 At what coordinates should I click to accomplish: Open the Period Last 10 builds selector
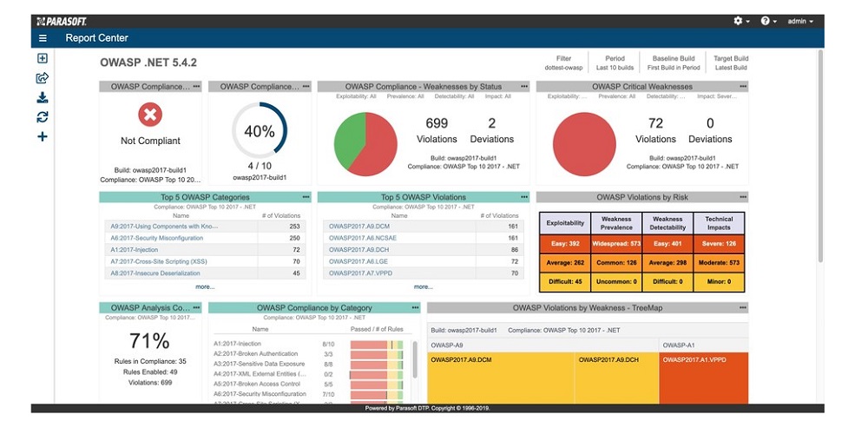tap(615, 62)
